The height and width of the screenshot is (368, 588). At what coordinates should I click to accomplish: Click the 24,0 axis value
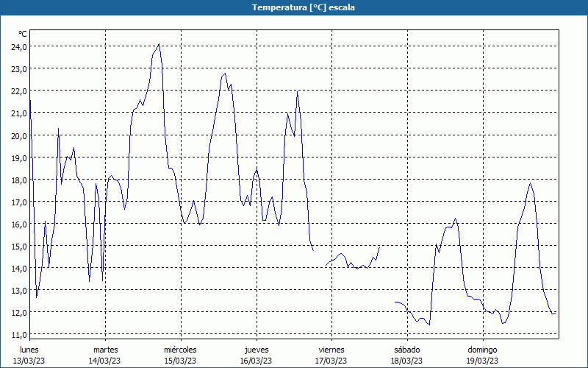20,47
